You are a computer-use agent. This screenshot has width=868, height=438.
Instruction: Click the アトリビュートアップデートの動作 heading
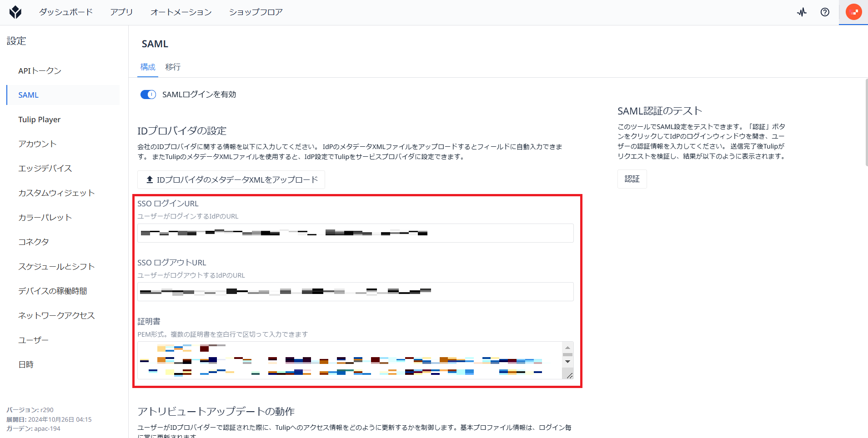click(x=216, y=411)
